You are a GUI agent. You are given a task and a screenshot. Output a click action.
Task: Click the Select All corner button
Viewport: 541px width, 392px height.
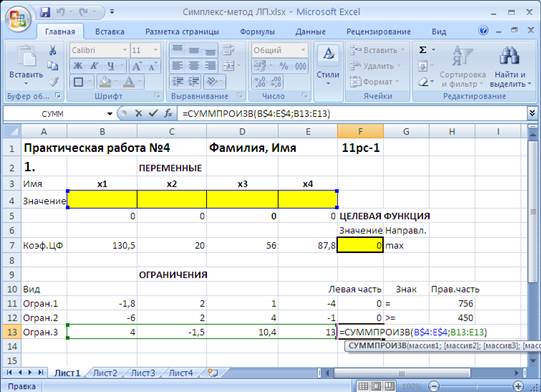(x=12, y=131)
